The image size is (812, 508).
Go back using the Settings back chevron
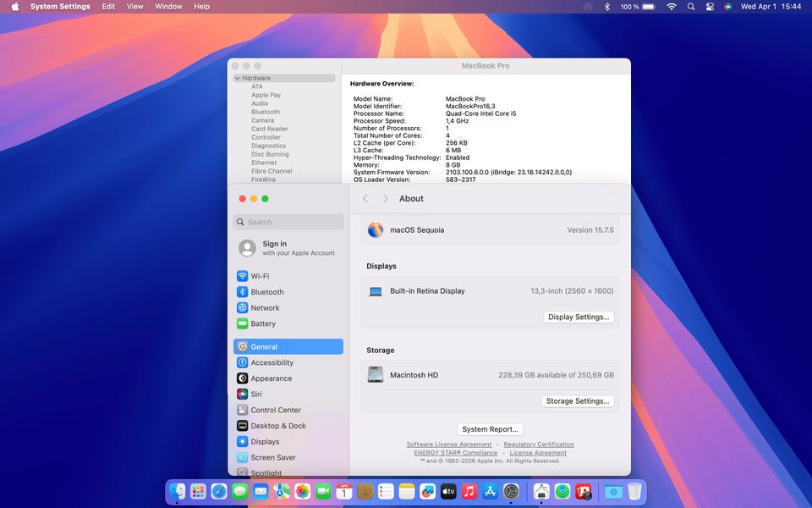(365, 198)
